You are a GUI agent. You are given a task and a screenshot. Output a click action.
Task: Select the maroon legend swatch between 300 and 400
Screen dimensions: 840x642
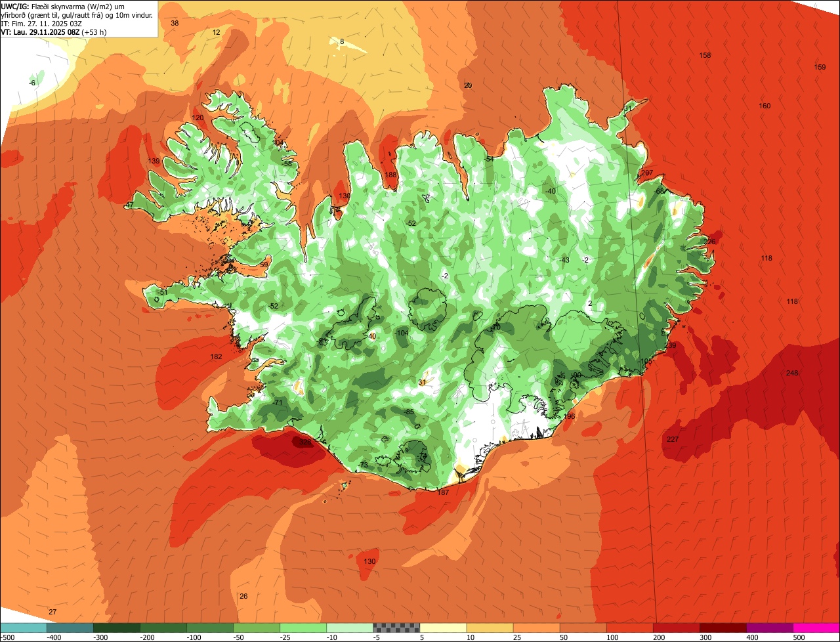click(x=723, y=628)
